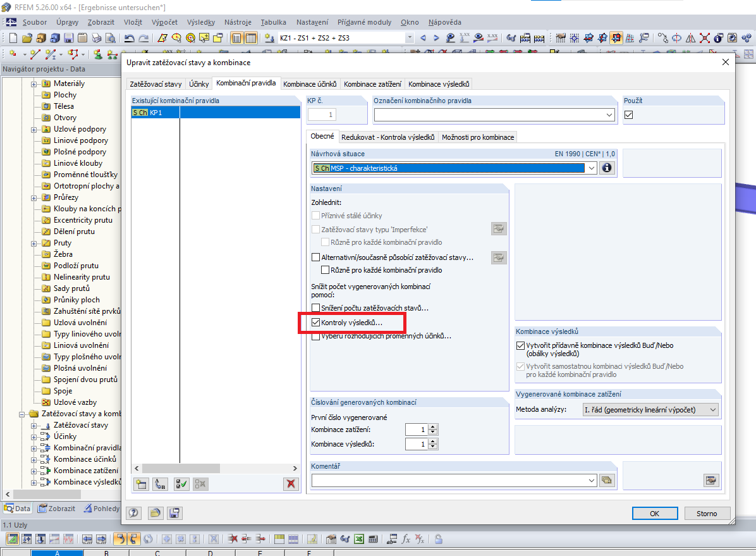
Task: Open file with the folder icon in toolbar
Action: tap(27, 38)
